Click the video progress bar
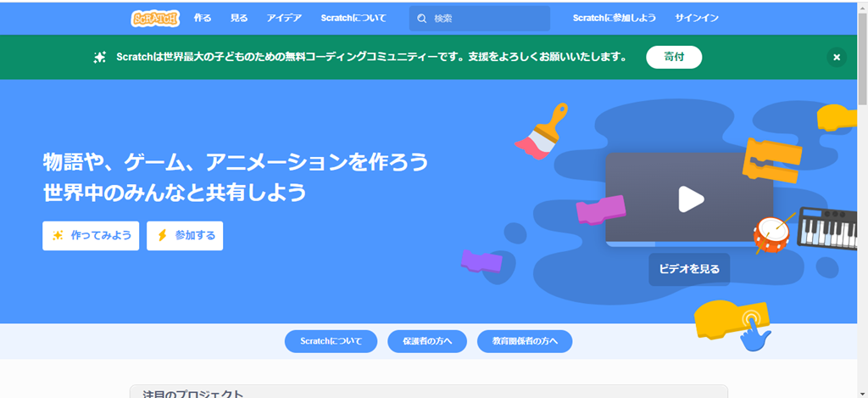Image resolution: width=868 pixels, height=398 pixels. (689, 244)
